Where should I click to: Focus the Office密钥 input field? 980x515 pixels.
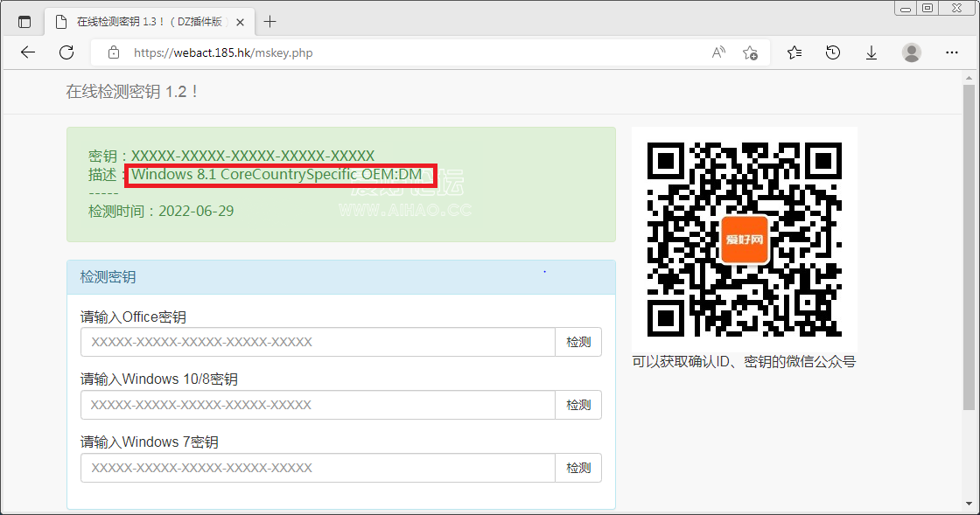318,342
